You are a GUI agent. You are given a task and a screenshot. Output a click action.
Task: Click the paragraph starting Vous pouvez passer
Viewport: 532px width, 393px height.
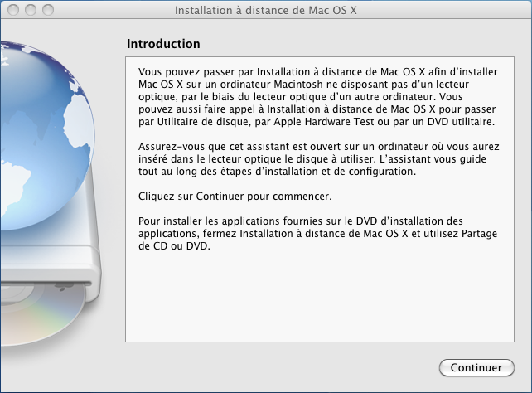coord(318,97)
